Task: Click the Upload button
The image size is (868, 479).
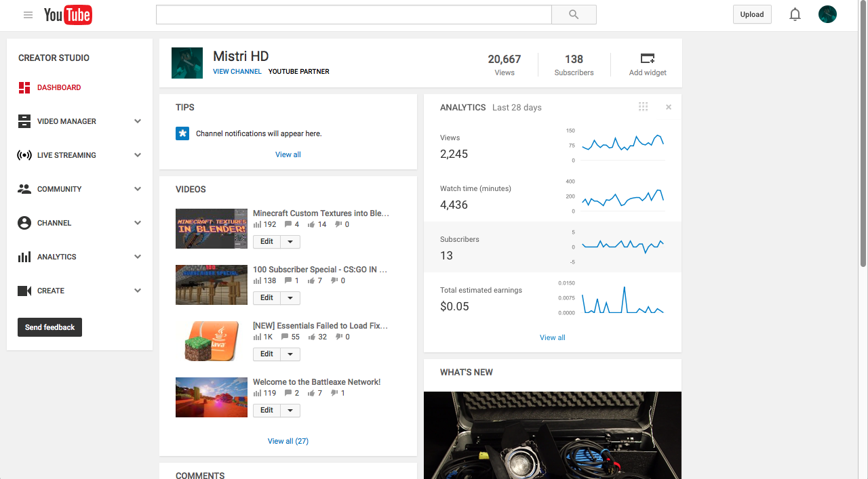Action: [752, 15]
